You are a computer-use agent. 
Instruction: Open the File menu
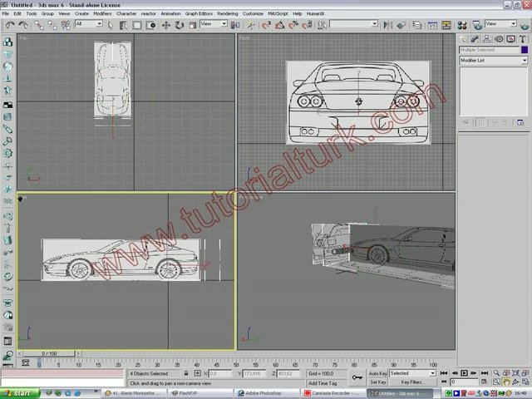click(x=6, y=14)
